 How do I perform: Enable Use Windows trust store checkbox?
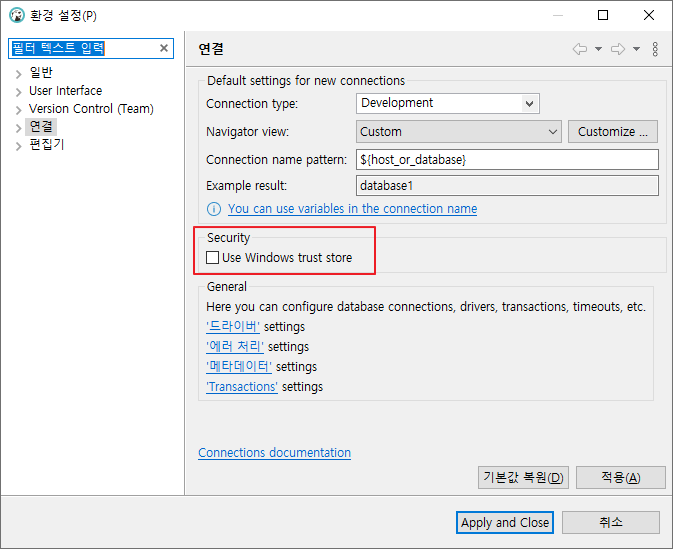click(212, 258)
